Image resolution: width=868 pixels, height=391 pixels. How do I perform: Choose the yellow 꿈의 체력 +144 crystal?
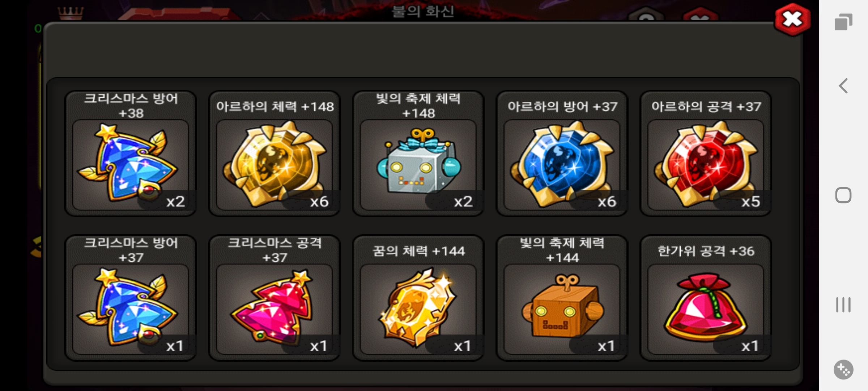click(418, 298)
